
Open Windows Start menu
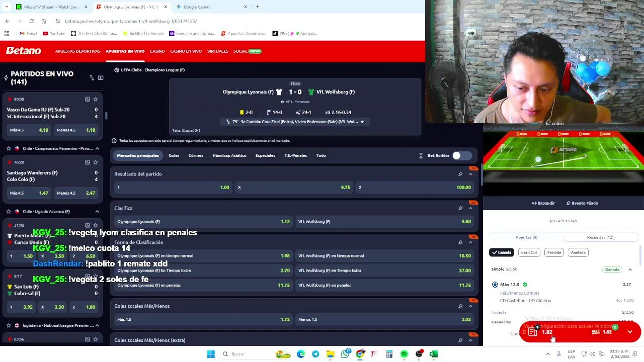pyautogui.click(x=211, y=354)
